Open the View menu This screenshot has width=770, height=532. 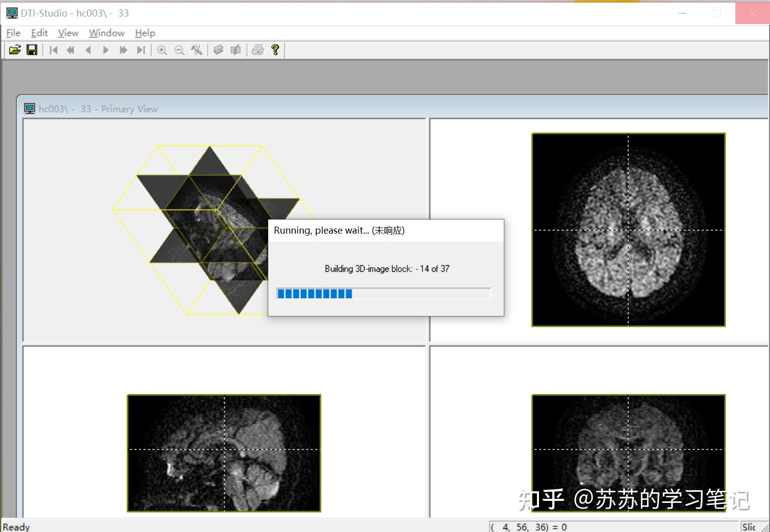[x=68, y=33]
